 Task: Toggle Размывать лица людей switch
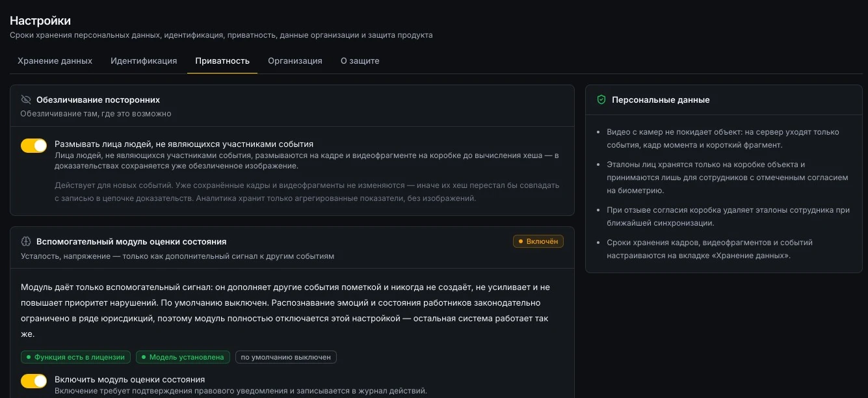point(34,146)
